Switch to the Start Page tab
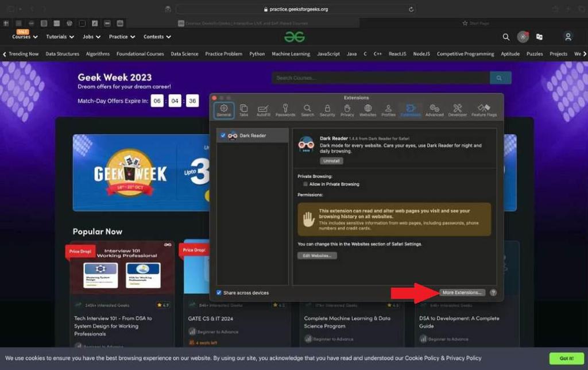588x370 pixels. pyautogui.click(x=475, y=23)
